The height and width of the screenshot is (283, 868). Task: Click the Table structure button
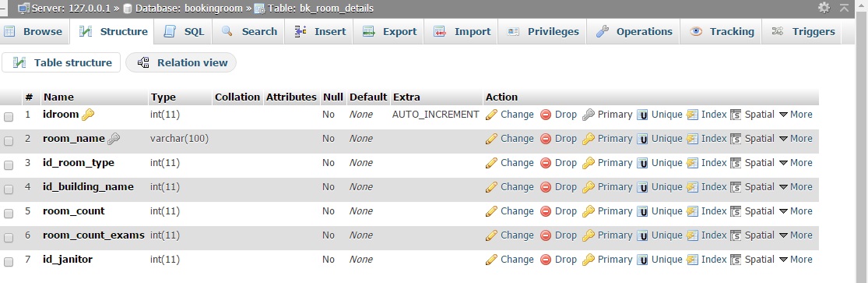pos(61,62)
